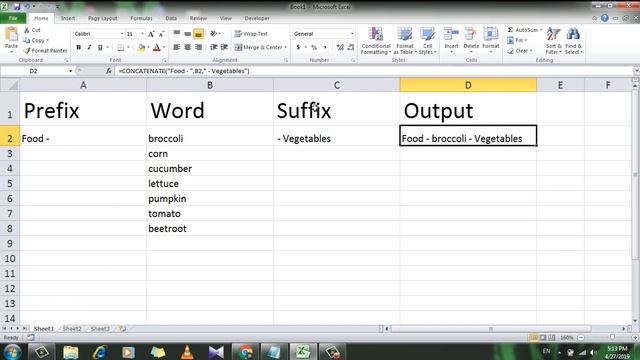Screen dimensions: 640x360
Task: Expand the Copy dropdown arrow
Action: (x=47, y=40)
